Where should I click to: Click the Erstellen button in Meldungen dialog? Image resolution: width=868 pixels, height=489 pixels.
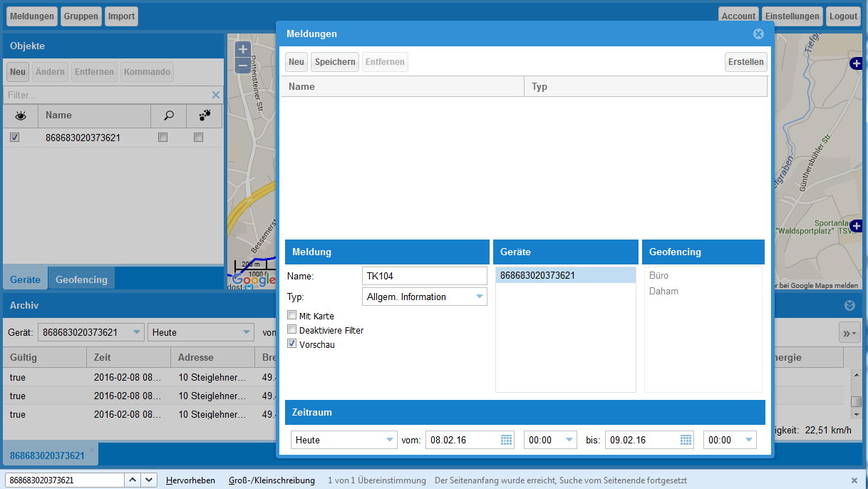(x=745, y=62)
